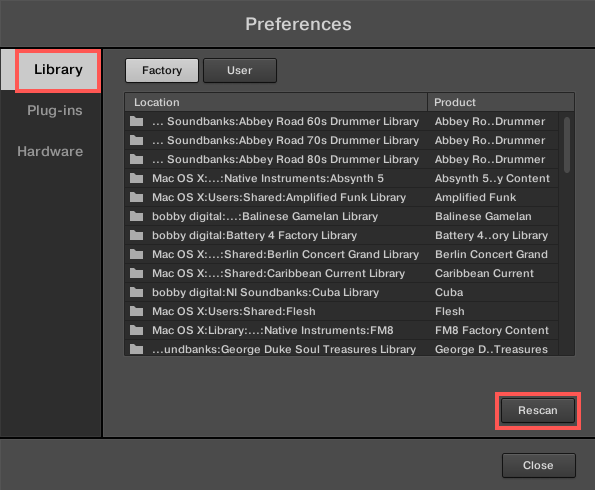The width and height of the screenshot is (595, 490).
Task: Click folder icon of Amplified Funk Library row
Action: click(x=136, y=197)
